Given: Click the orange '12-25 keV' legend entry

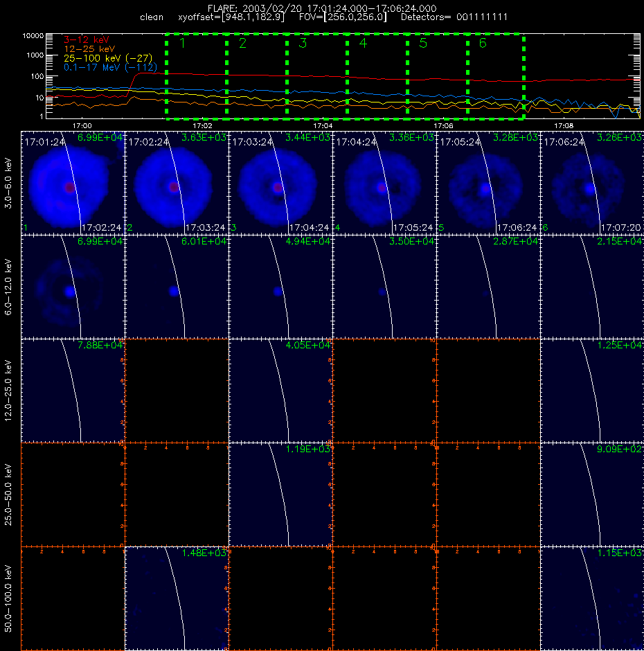Looking at the screenshot, I should 89,49.
